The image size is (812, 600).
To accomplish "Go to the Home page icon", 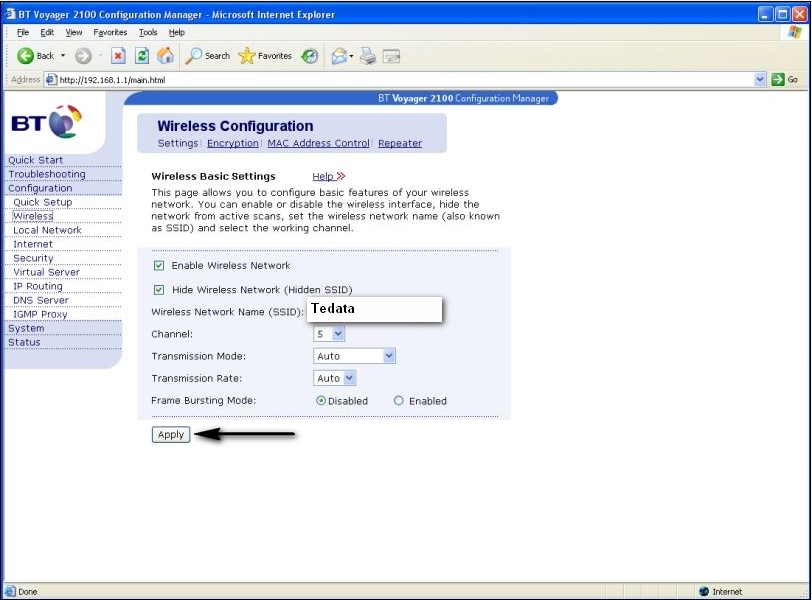I will [165, 55].
